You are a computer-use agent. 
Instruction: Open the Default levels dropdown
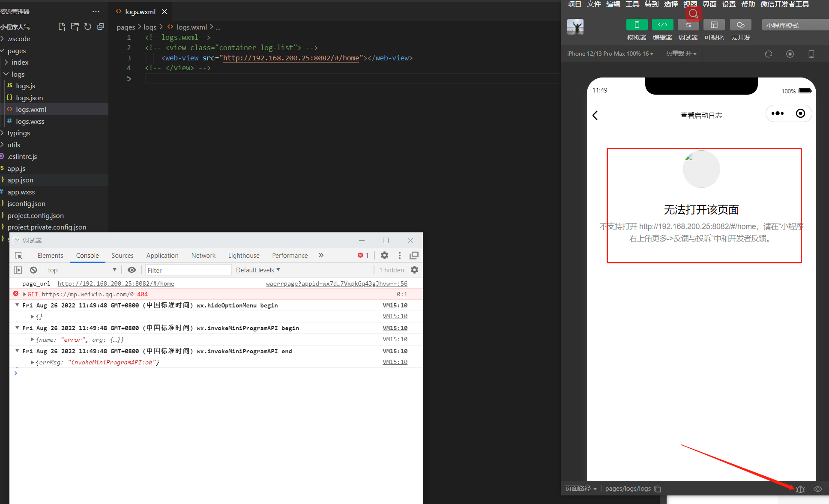pos(258,270)
